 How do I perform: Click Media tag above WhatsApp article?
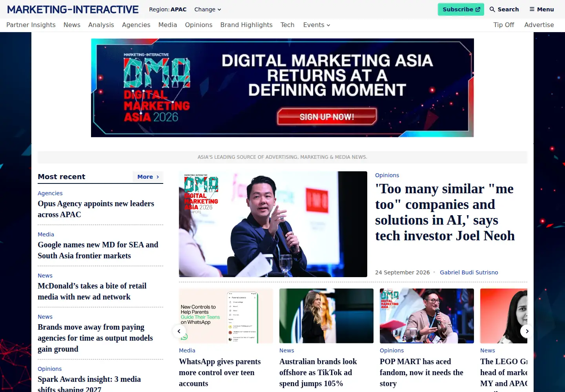187,350
